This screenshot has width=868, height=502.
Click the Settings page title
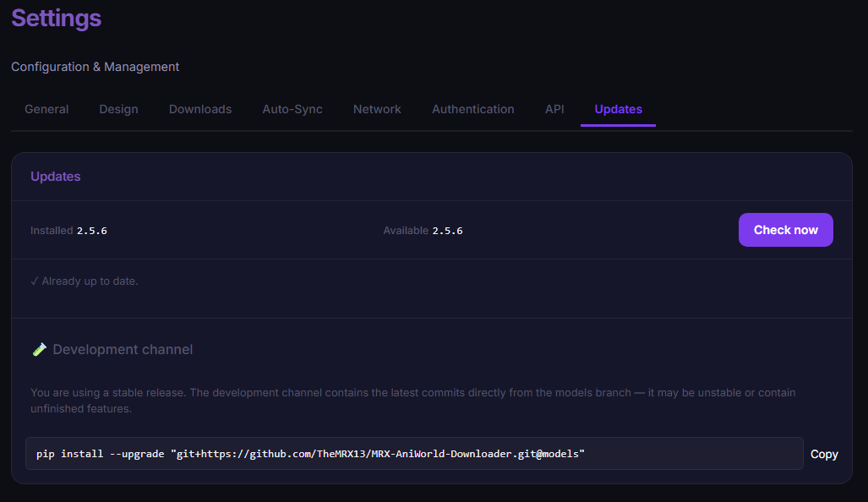click(x=57, y=18)
